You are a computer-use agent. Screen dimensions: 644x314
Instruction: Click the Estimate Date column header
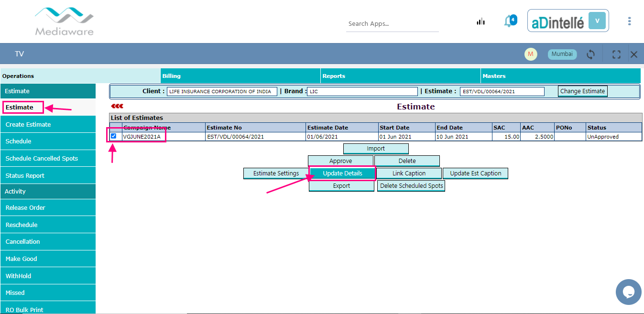point(342,128)
